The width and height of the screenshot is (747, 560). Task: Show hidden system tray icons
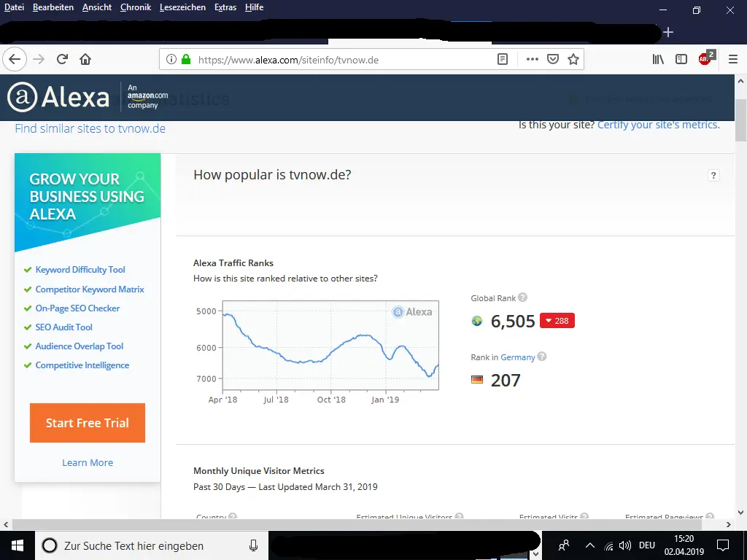click(589, 545)
